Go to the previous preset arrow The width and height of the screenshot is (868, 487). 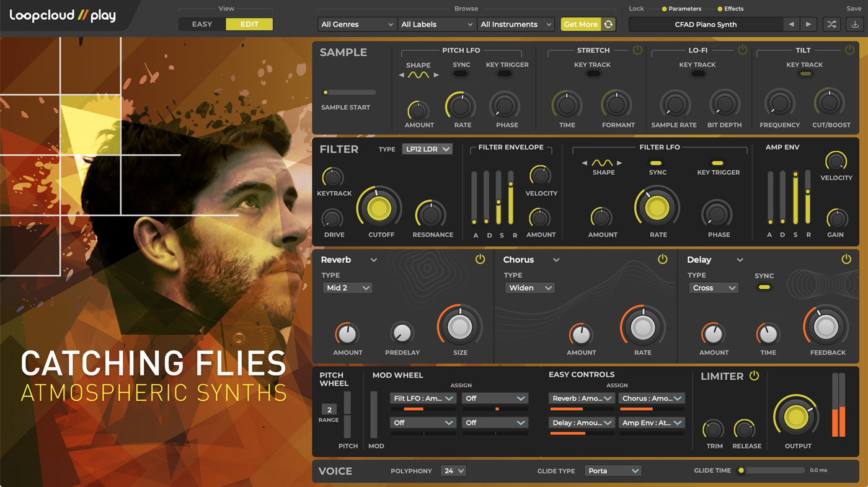pos(791,24)
